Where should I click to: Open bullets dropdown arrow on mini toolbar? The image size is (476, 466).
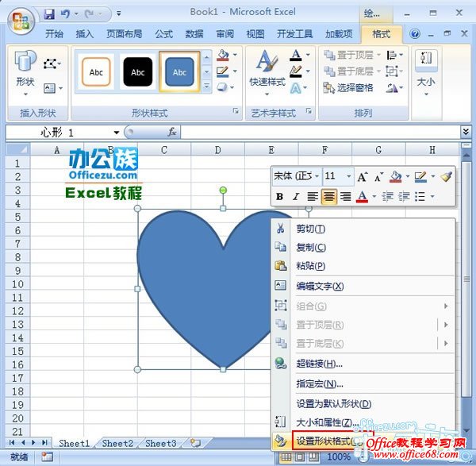(432, 197)
